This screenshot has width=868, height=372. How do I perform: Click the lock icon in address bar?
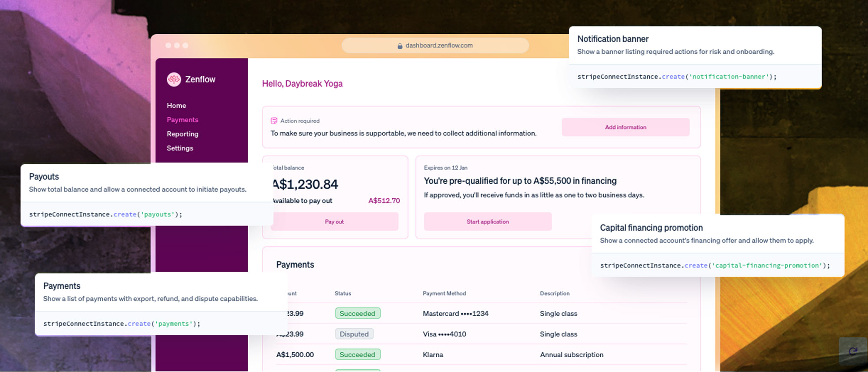tap(400, 46)
